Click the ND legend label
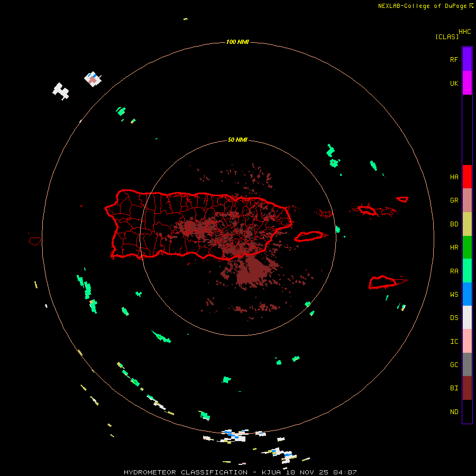 pyautogui.click(x=454, y=412)
